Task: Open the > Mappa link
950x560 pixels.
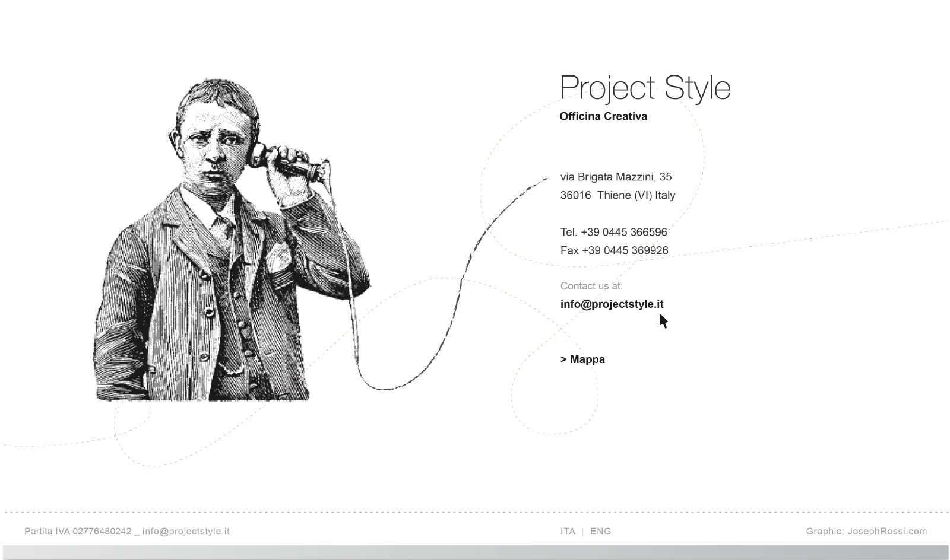Action: [582, 359]
